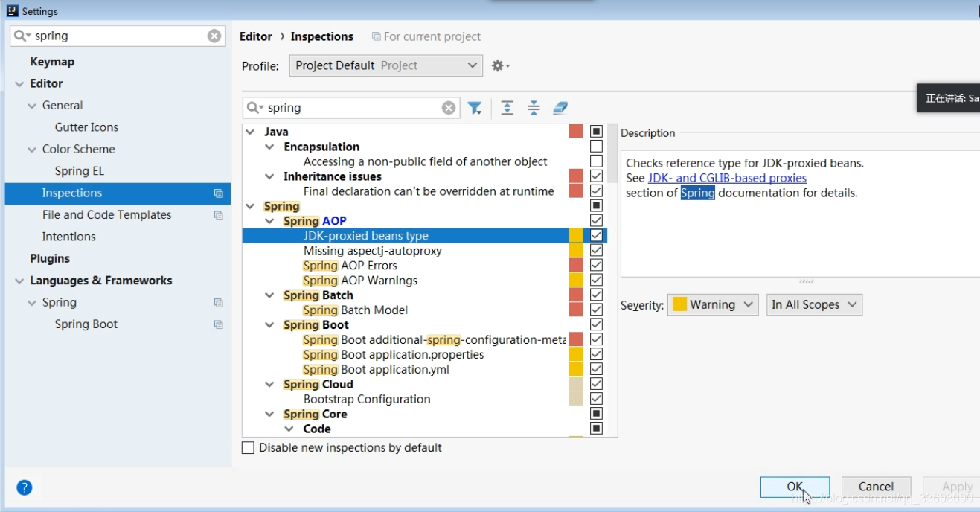Image resolution: width=980 pixels, height=512 pixels.
Task: Open help via the question mark
Action: [x=24, y=487]
